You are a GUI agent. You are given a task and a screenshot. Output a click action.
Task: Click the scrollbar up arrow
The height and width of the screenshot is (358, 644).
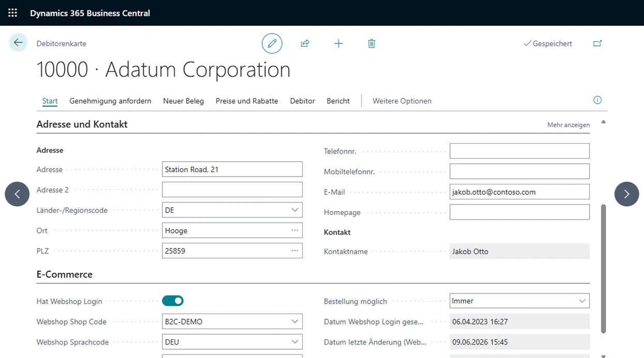(x=603, y=122)
